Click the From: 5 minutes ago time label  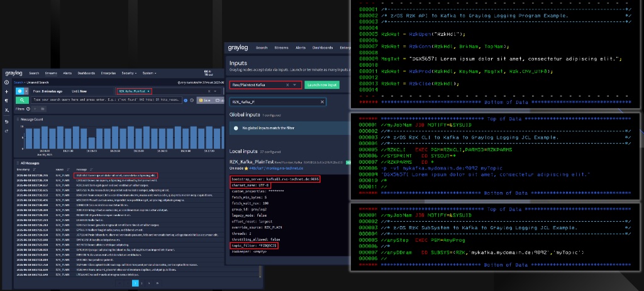(48, 91)
